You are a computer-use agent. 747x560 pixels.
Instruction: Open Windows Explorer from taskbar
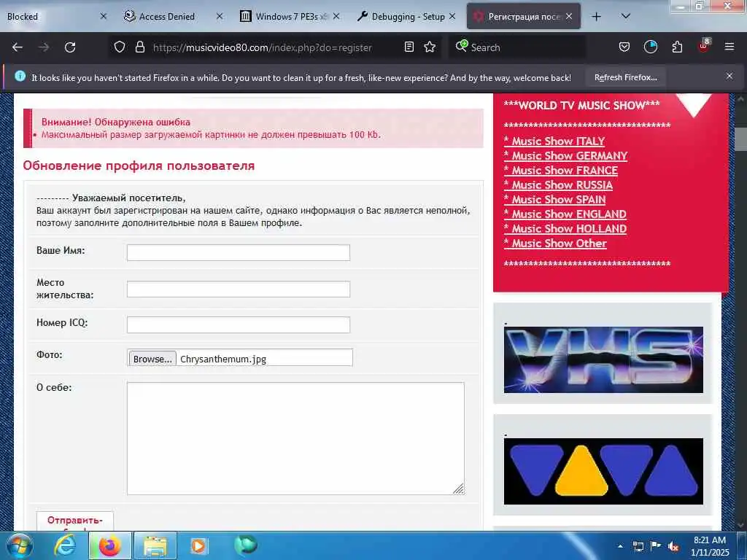tap(155, 545)
